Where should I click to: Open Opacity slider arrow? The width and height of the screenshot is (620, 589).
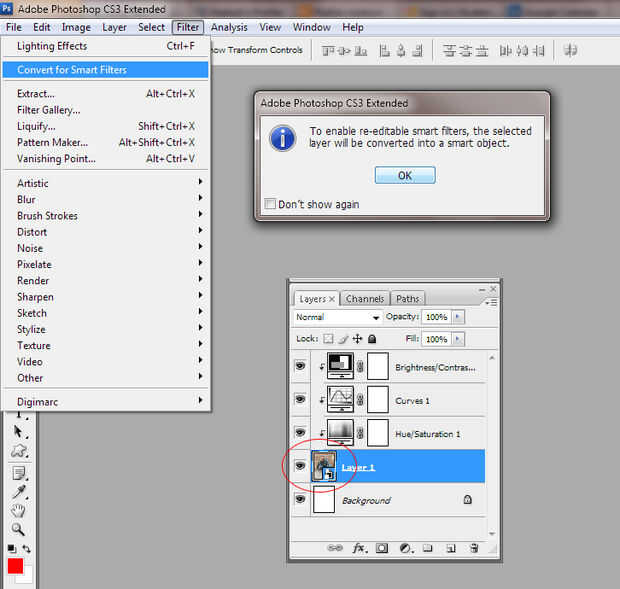coord(458,317)
